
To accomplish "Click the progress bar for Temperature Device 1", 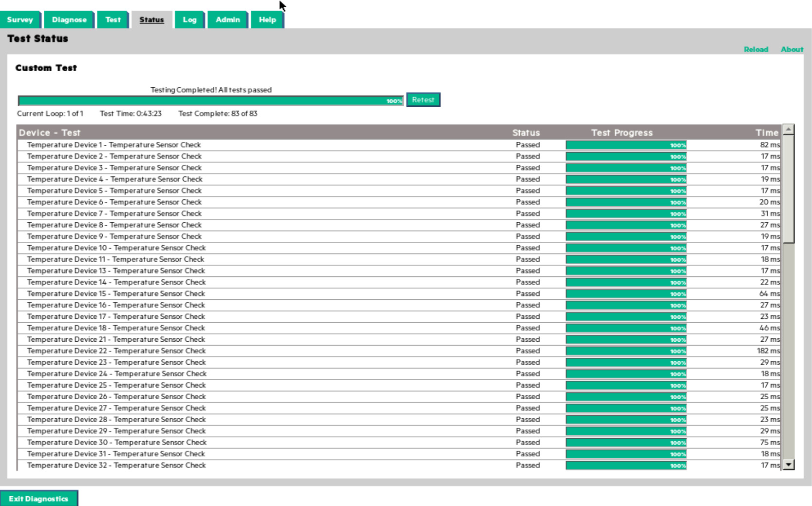I will pyautogui.click(x=626, y=145).
